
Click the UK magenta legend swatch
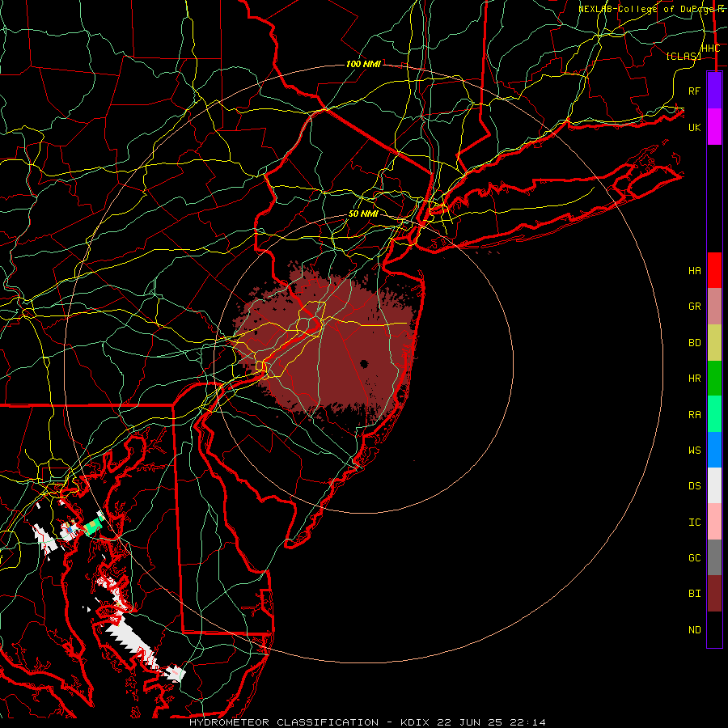coord(714,127)
